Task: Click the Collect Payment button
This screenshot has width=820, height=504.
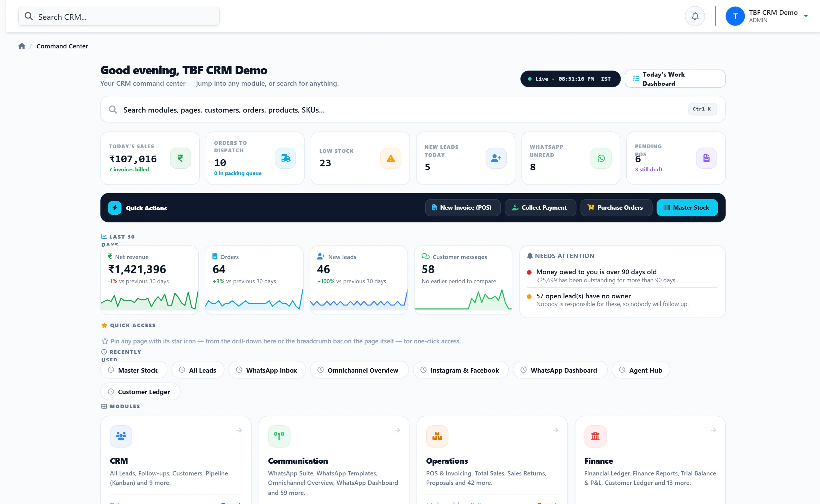Action: 540,208
